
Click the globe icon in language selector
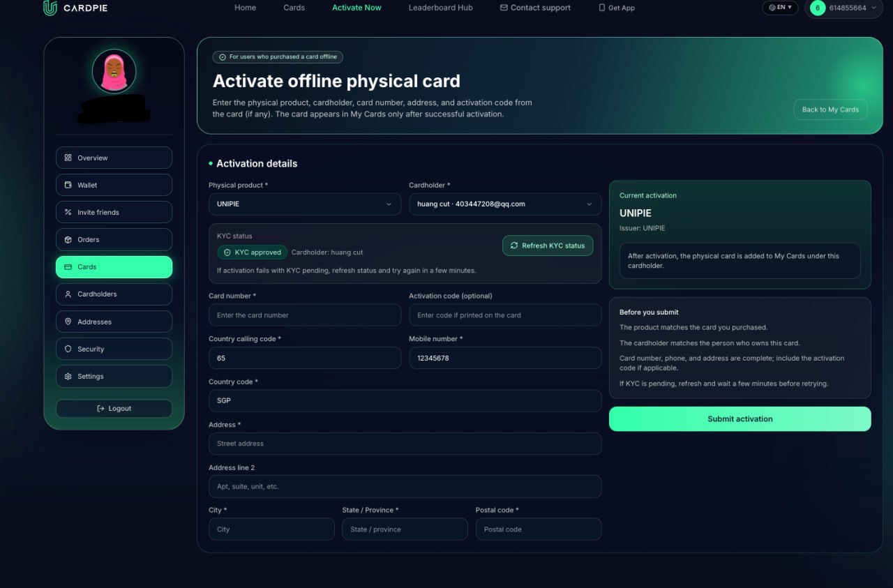click(772, 8)
